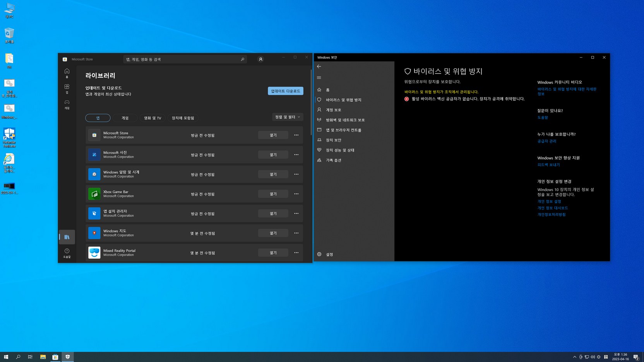
Task: Open Gaming section in Store sidebar
Action: click(x=67, y=104)
